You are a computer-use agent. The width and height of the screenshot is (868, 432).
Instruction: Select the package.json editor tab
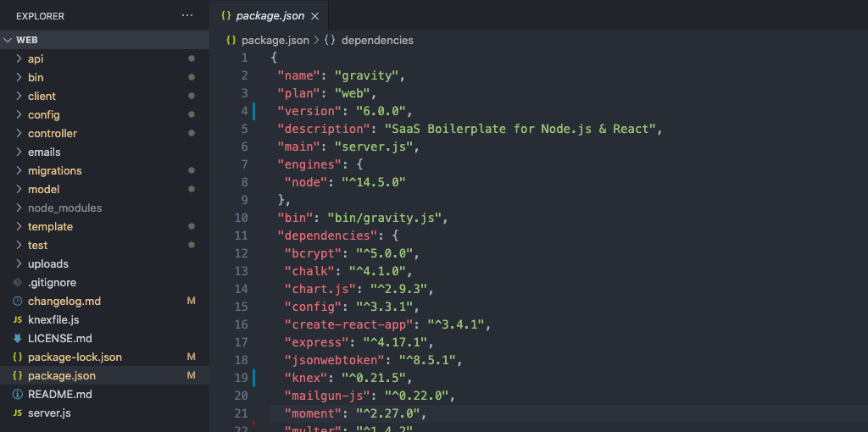pyautogui.click(x=270, y=15)
